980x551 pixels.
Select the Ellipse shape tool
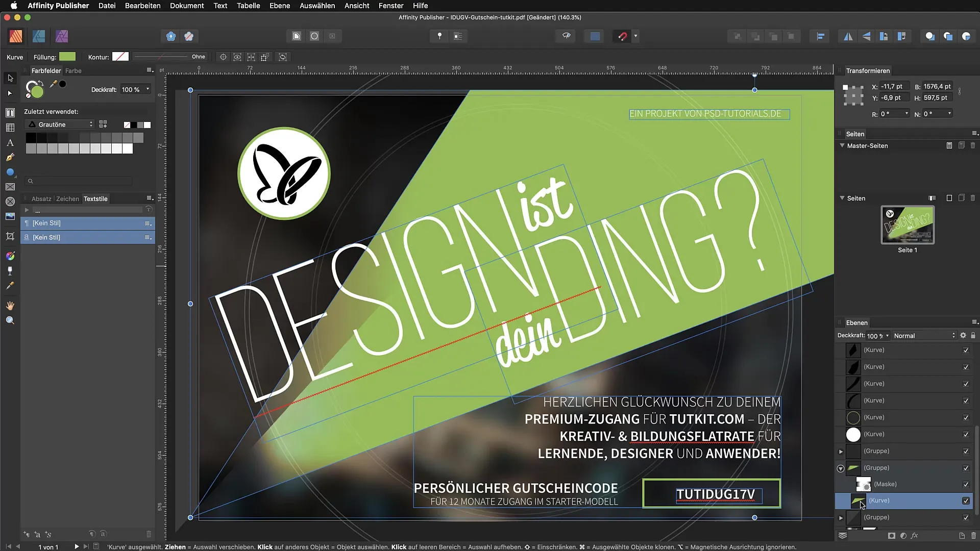pyautogui.click(x=10, y=172)
